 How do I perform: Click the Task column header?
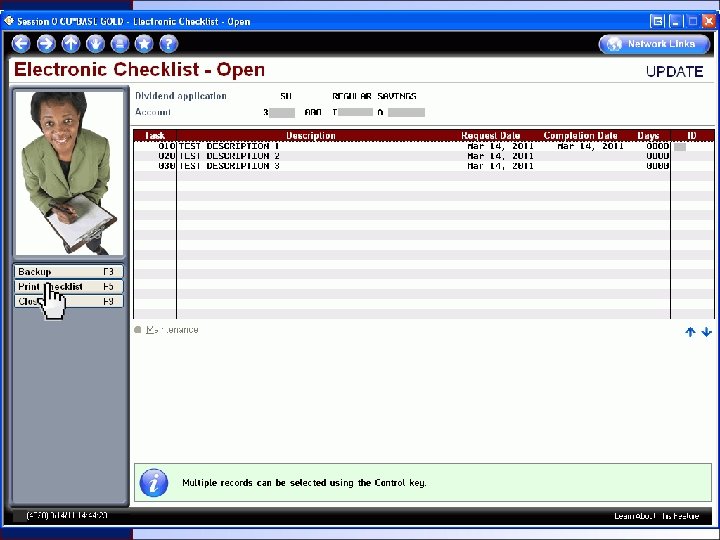pyautogui.click(x=155, y=135)
